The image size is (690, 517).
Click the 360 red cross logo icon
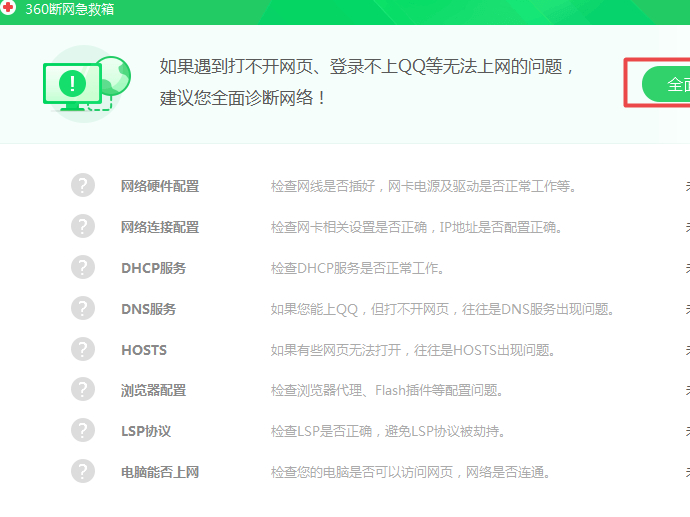7,7
